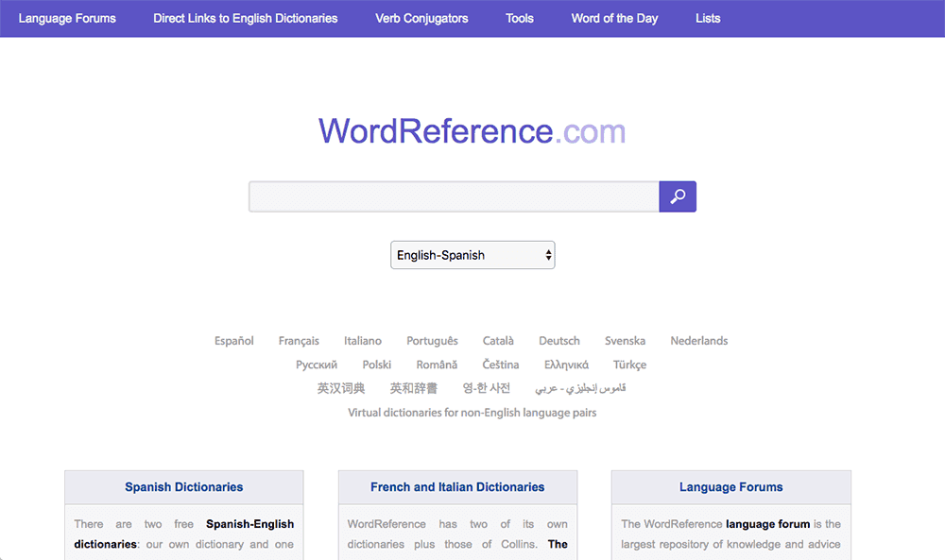Open Virtual dictionaries for non-English language pairs
The image size is (945, 560).
click(x=472, y=413)
